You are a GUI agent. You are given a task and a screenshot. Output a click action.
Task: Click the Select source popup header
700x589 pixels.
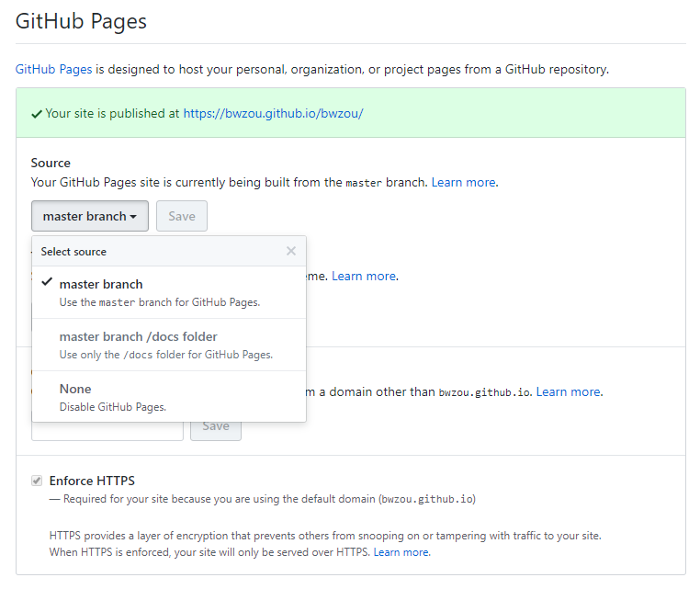tap(73, 252)
